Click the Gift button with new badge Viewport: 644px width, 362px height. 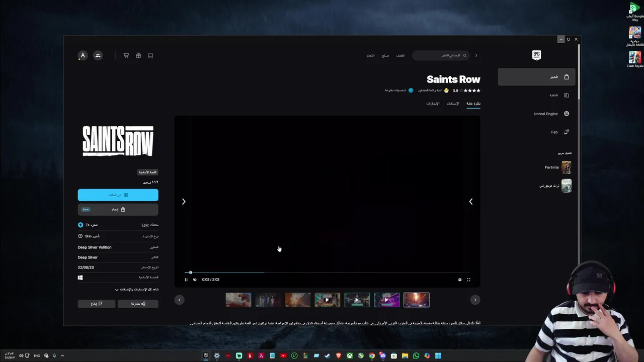click(118, 210)
